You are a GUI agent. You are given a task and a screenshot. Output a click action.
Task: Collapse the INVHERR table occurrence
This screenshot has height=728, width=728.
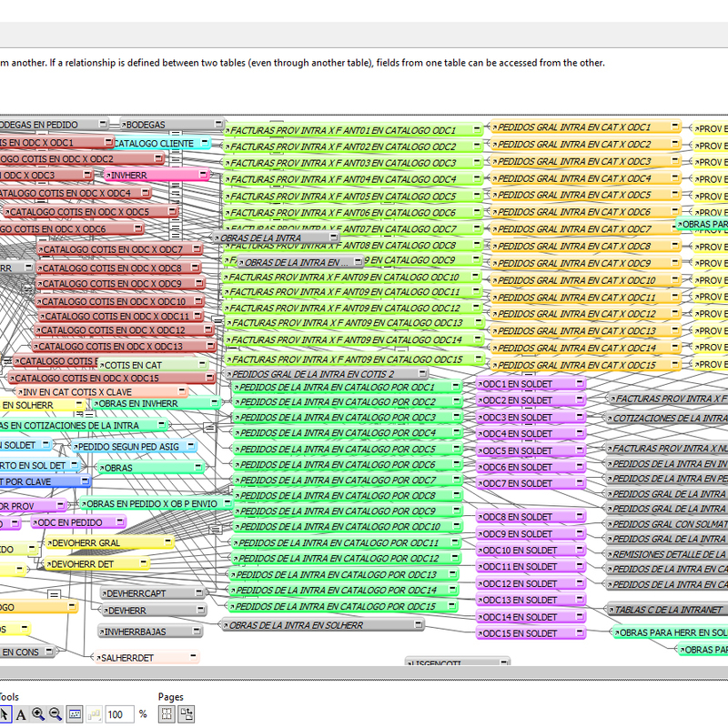click(x=202, y=175)
